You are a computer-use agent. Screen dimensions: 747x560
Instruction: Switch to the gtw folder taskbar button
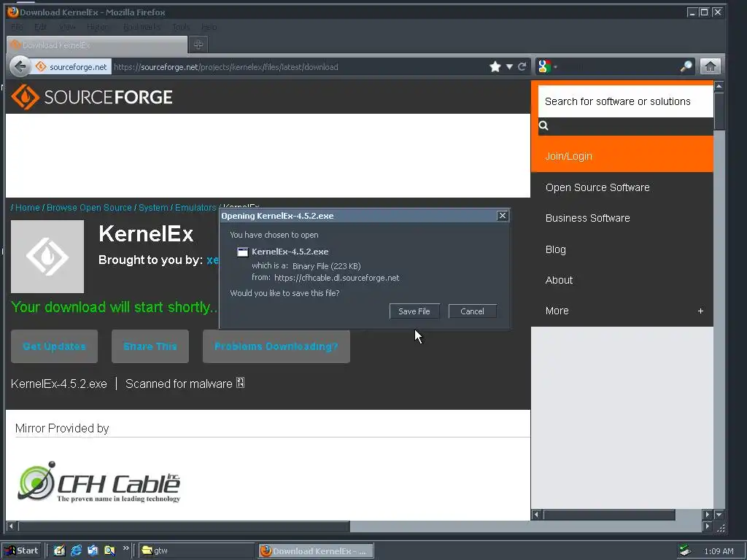click(x=196, y=551)
